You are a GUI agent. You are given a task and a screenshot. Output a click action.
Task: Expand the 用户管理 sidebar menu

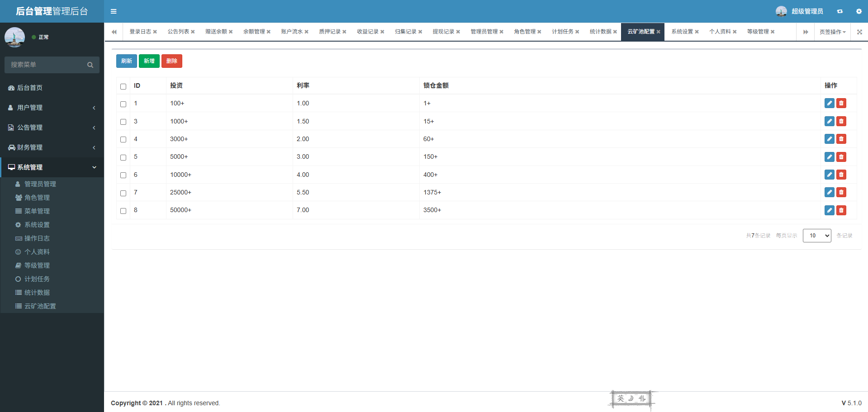coord(52,108)
